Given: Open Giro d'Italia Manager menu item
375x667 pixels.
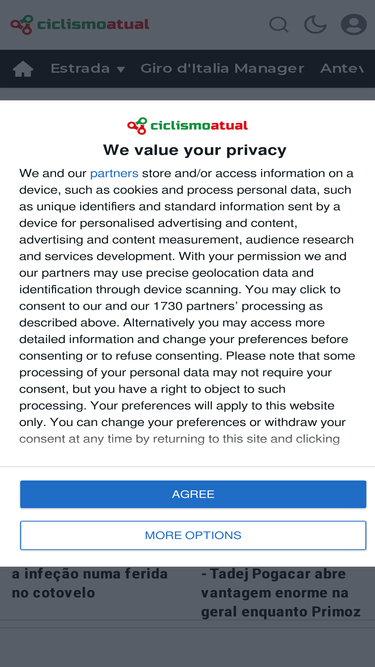Looking at the screenshot, I should click(222, 68).
